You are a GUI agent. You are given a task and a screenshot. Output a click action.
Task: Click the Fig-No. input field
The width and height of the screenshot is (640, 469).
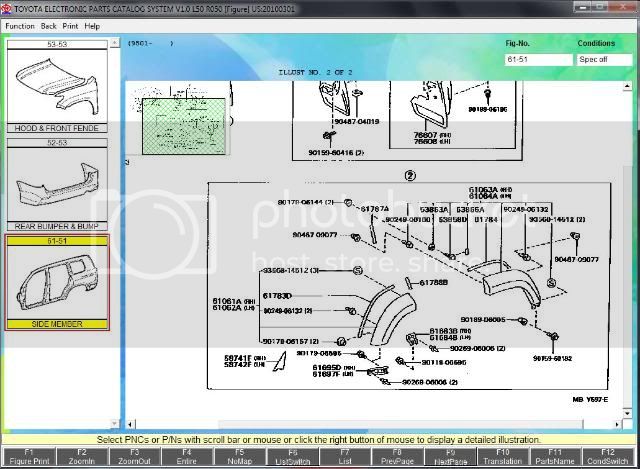[x=538, y=60]
